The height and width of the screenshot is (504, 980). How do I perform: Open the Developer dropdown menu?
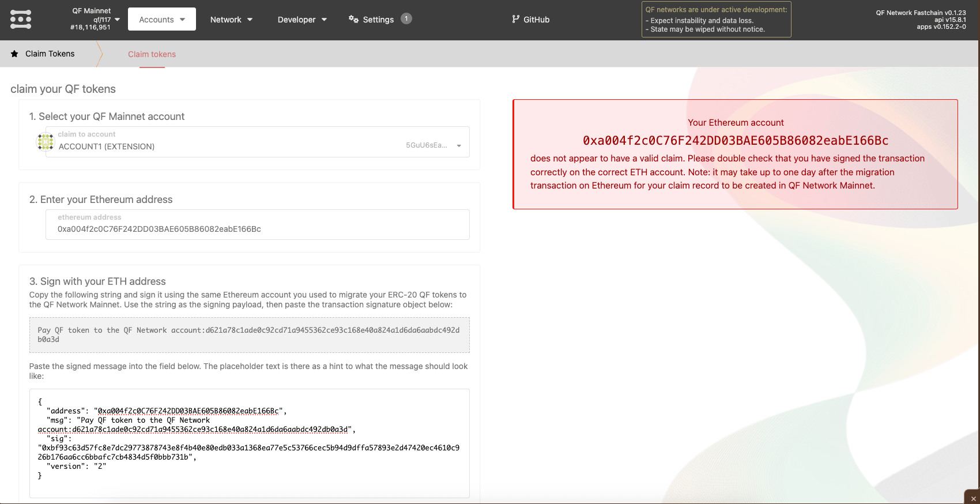pyautogui.click(x=302, y=20)
